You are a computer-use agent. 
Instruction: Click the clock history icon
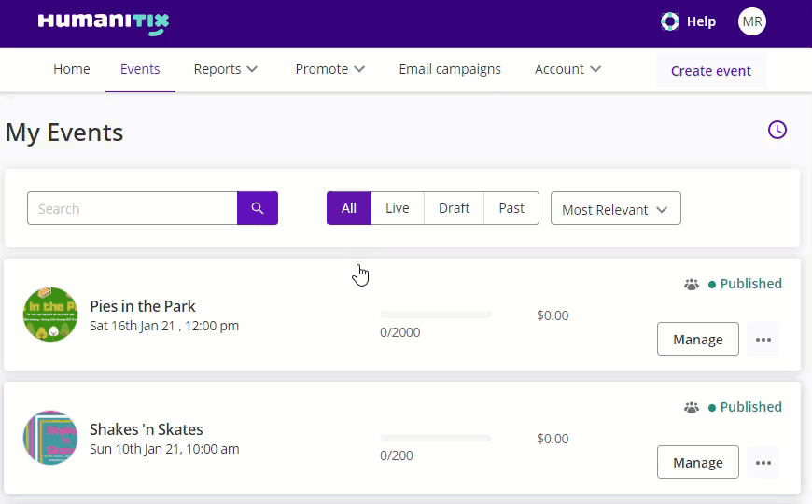[777, 130]
